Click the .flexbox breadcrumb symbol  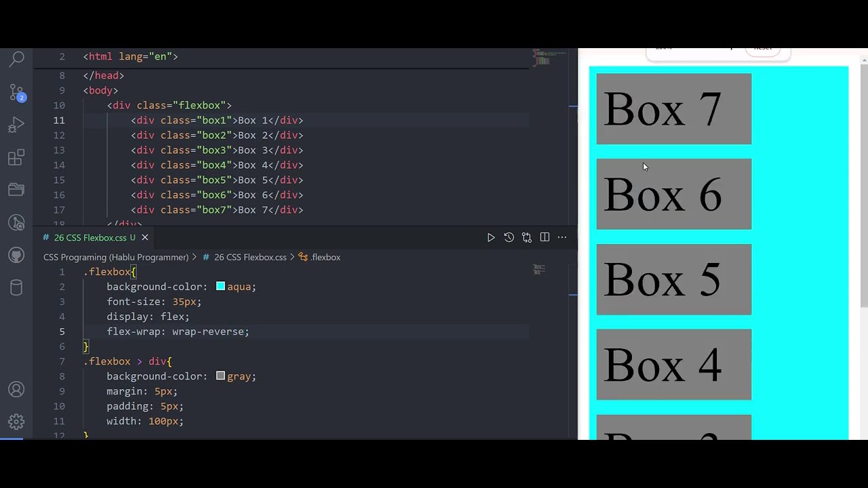point(320,257)
